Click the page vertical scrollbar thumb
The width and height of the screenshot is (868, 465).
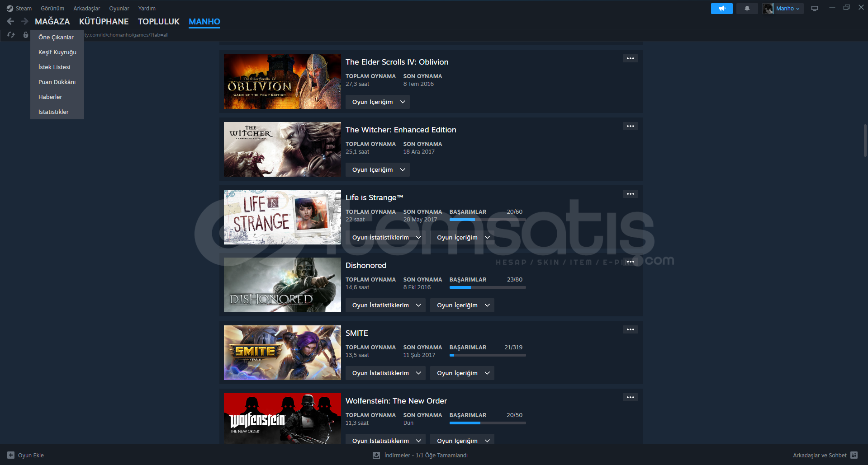865,141
